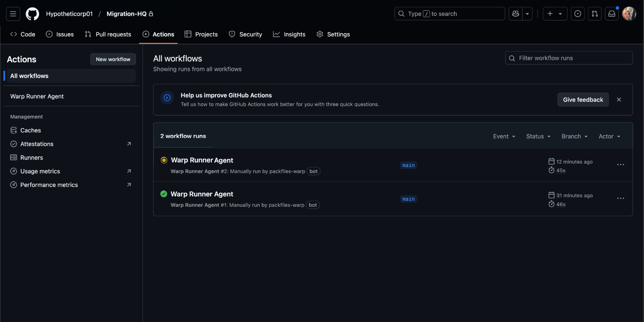Open the user profile avatar menu
Image resolution: width=644 pixels, height=322 pixels.
coord(629,14)
